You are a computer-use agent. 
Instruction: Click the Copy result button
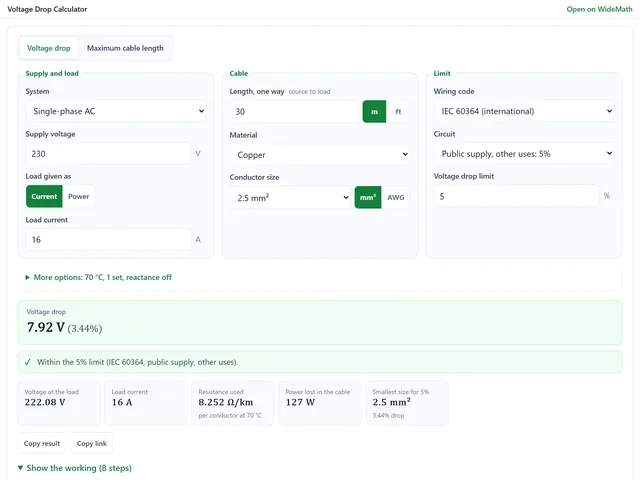tap(42, 443)
